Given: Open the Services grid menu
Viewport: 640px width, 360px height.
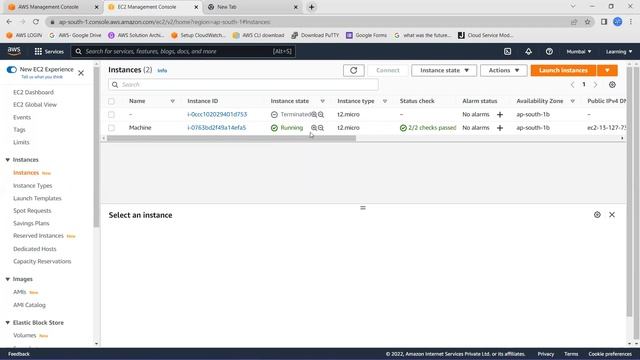Looking at the screenshot, I should 49,51.
